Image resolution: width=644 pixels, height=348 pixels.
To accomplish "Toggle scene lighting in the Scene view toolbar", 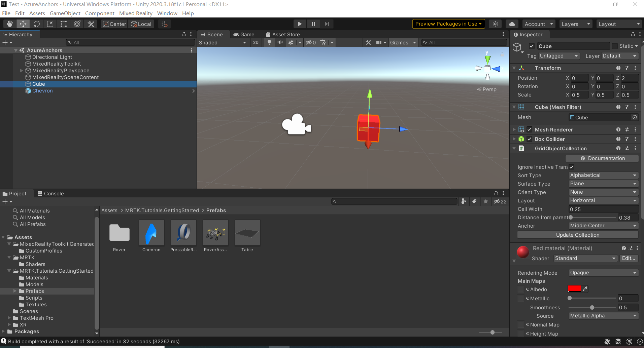I will [x=269, y=42].
